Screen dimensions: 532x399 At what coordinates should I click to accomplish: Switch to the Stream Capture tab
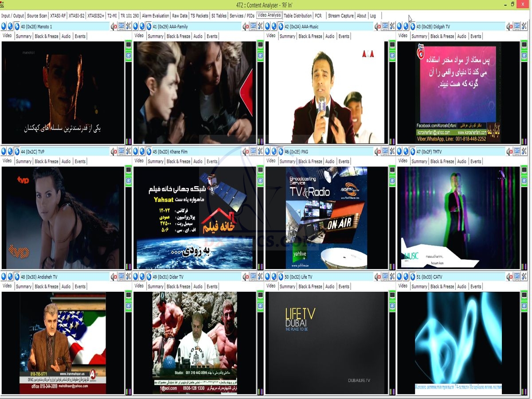pyautogui.click(x=340, y=16)
